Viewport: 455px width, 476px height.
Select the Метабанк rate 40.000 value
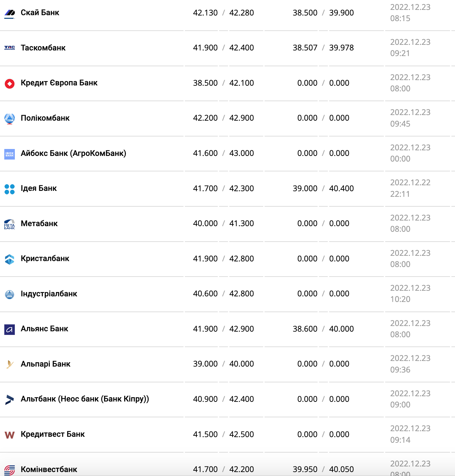click(x=205, y=223)
